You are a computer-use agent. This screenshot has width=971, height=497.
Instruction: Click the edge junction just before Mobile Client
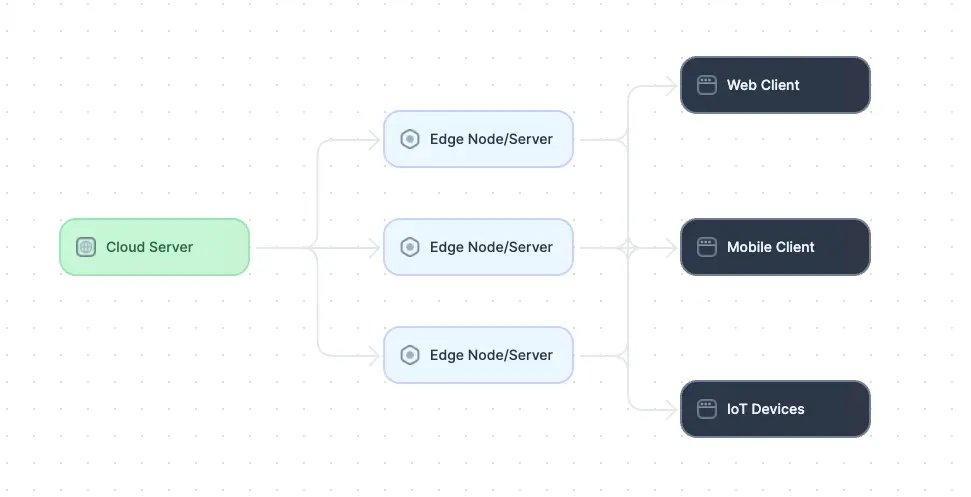pos(628,247)
